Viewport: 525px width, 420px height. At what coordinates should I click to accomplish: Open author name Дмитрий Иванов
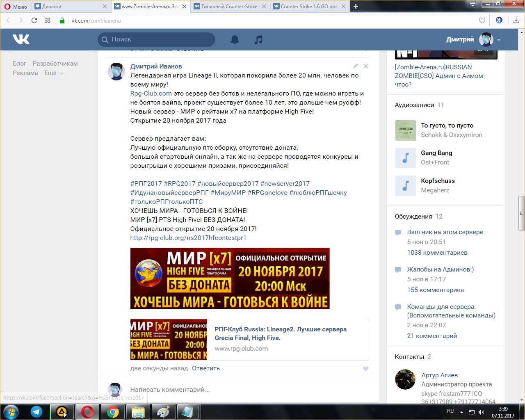pos(156,66)
